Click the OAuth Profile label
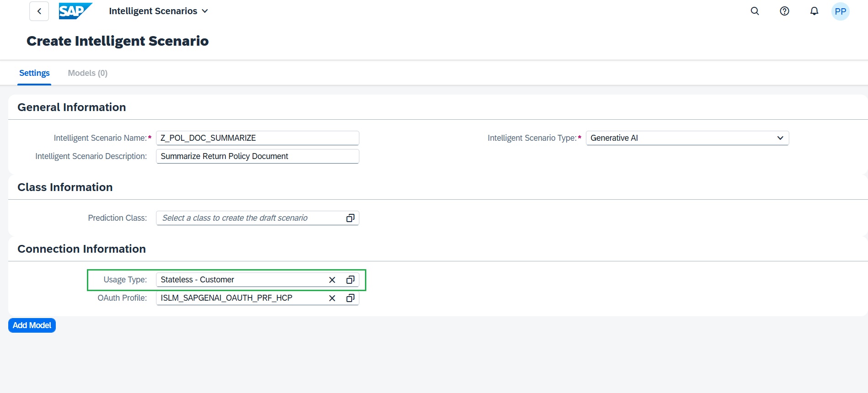Image resolution: width=868 pixels, height=393 pixels. pos(122,298)
